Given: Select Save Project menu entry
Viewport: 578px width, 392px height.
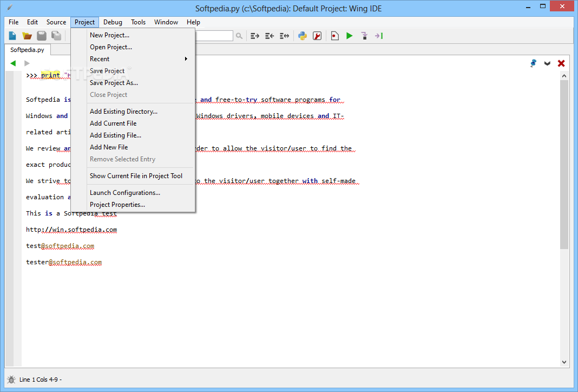Looking at the screenshot, I should pos(133,71).
